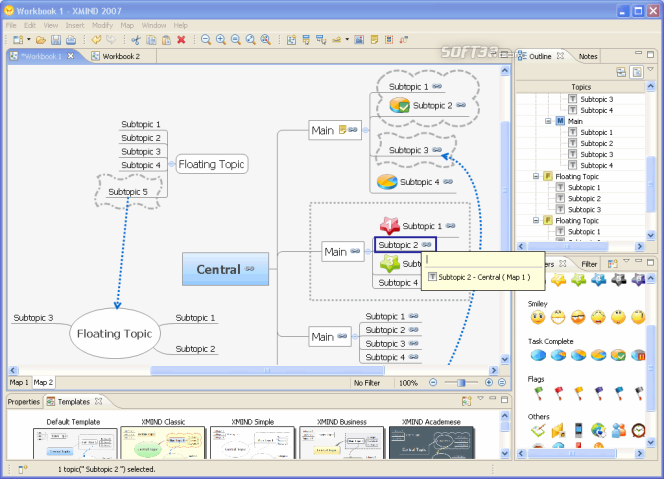This screenshot has height=479, width=664.
Task: Collapse Main node in Outline tree
Action: 548,121
